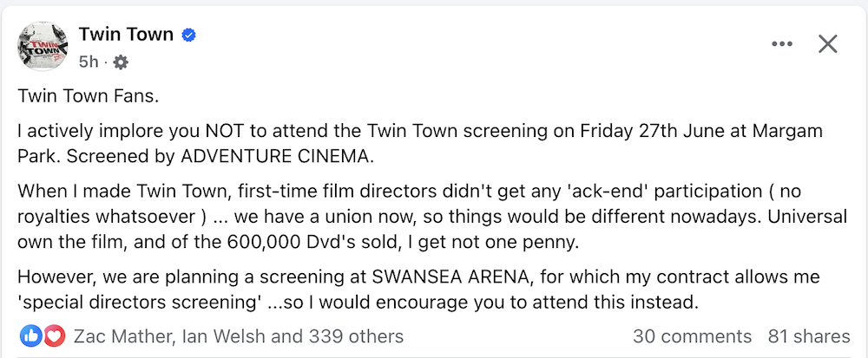This screenshot has width=868, height=358.
Task: Close the post with the X icon
Action: [827, 44]
